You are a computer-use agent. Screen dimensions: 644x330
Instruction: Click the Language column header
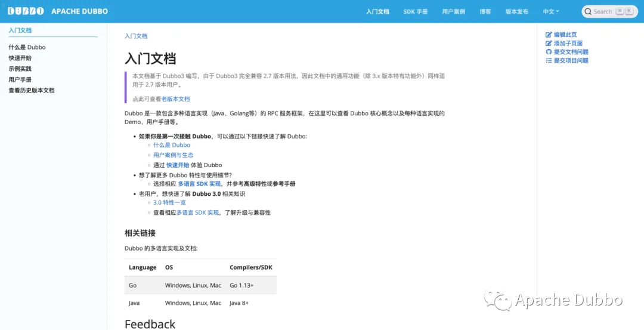143,267
